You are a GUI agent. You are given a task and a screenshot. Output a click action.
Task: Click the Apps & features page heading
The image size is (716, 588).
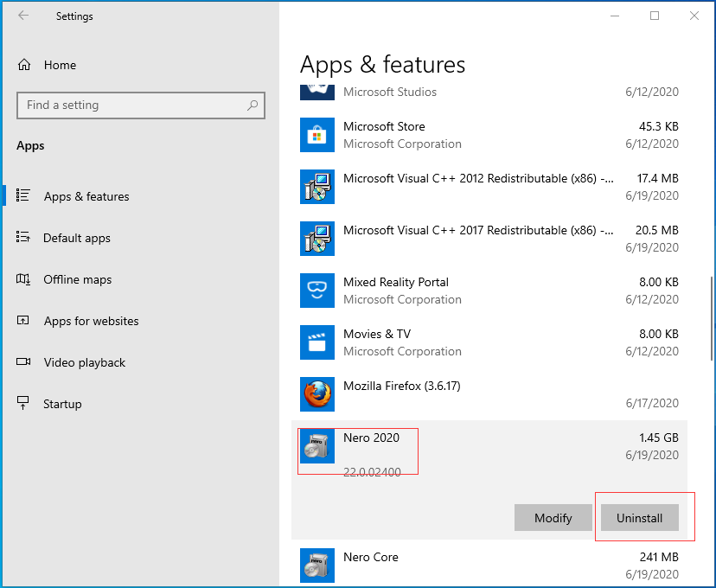(383, 64)
